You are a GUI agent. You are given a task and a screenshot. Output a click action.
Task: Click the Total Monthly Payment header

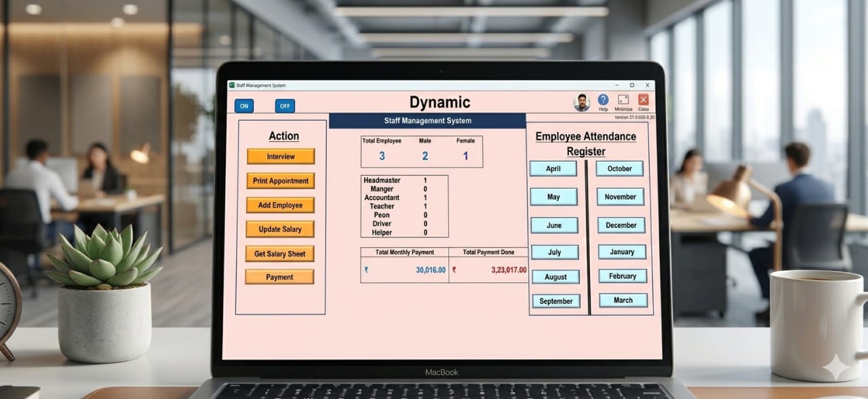pyautogui.click(x=404, y=252)
